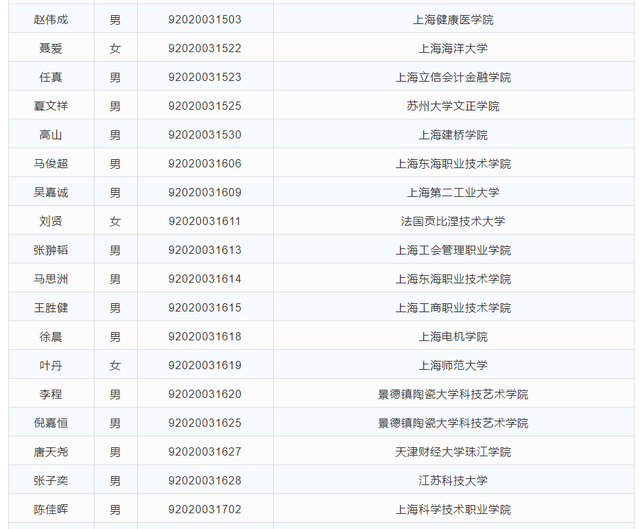This screenshot has height=529, width=640.
Task: Select the name cell 陈佳晖
Action: 51,509
